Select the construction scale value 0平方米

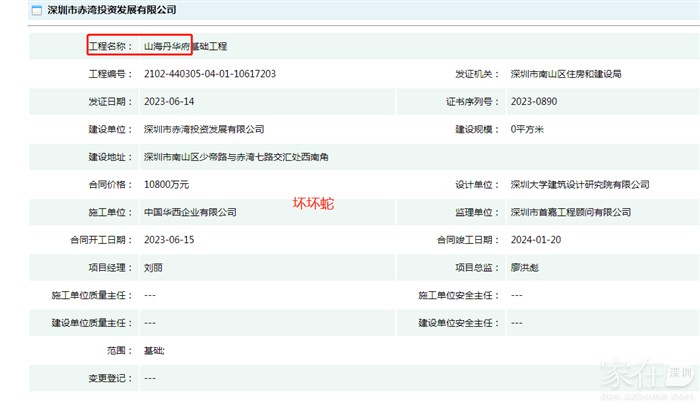(x=527, y=129)
